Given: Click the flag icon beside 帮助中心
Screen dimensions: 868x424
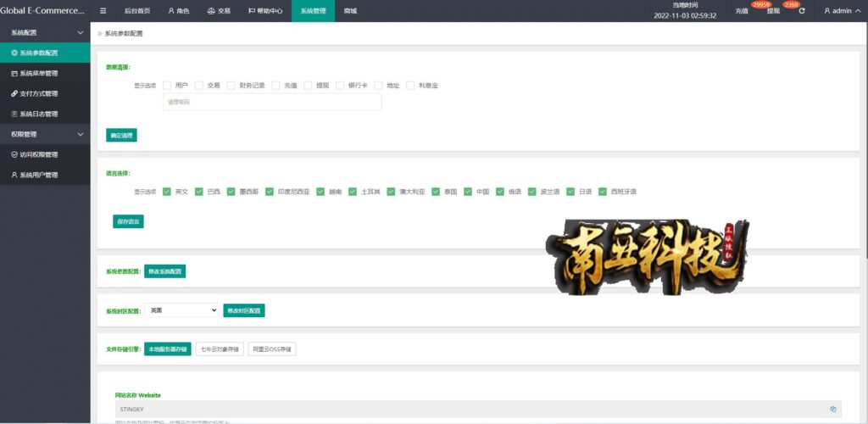Looking at the screenshot, I should tap(251, 10).
